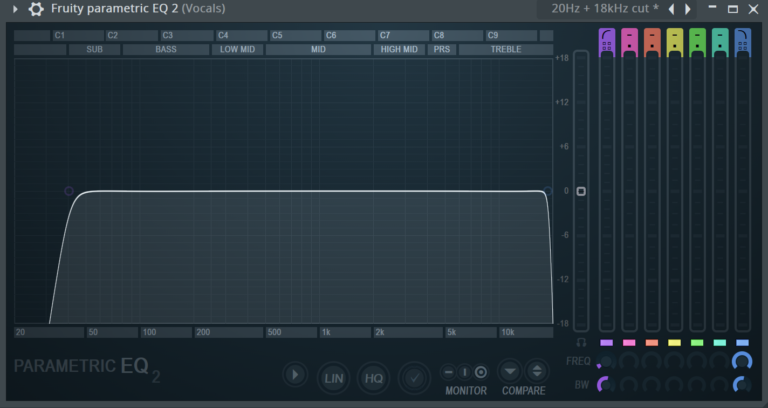Viewport: 768px width, 408px height.
Task: Click the SUB frequency range label
Action: tap(95, 49)
